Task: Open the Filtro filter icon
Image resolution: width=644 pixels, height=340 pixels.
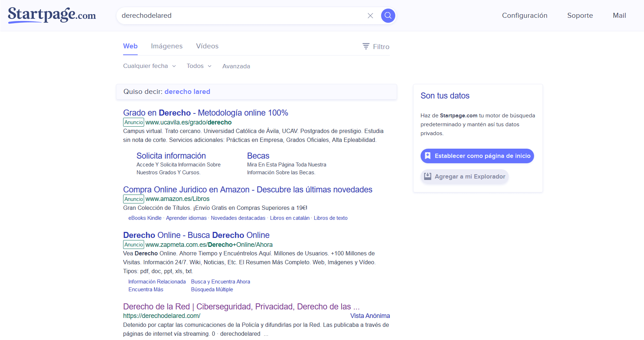Action: (x=366, y=47)
